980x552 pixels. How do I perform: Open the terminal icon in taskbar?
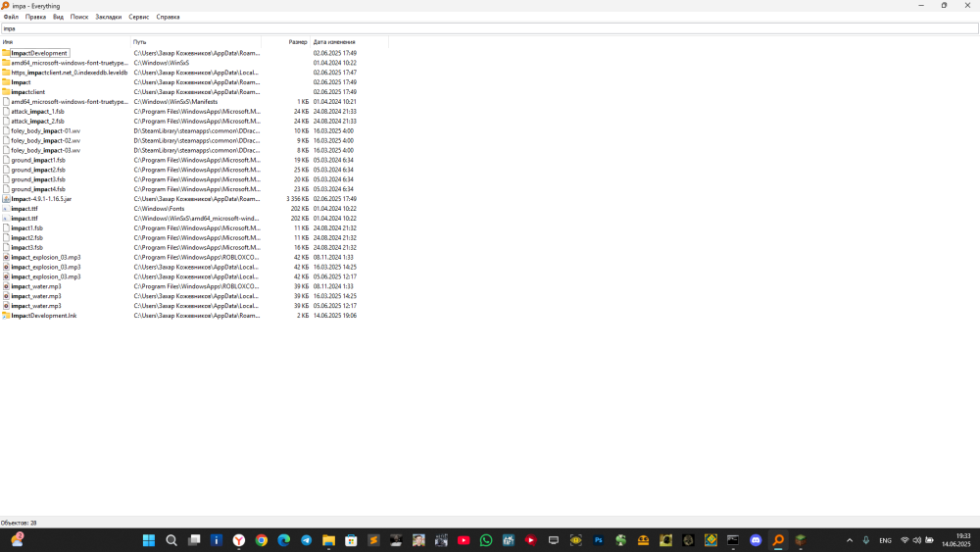[x=733, y=540]
